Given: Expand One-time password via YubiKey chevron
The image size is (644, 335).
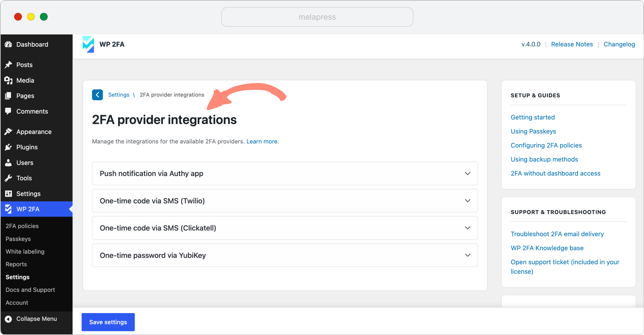Looking at the screenshot, I should pos(468,255).
